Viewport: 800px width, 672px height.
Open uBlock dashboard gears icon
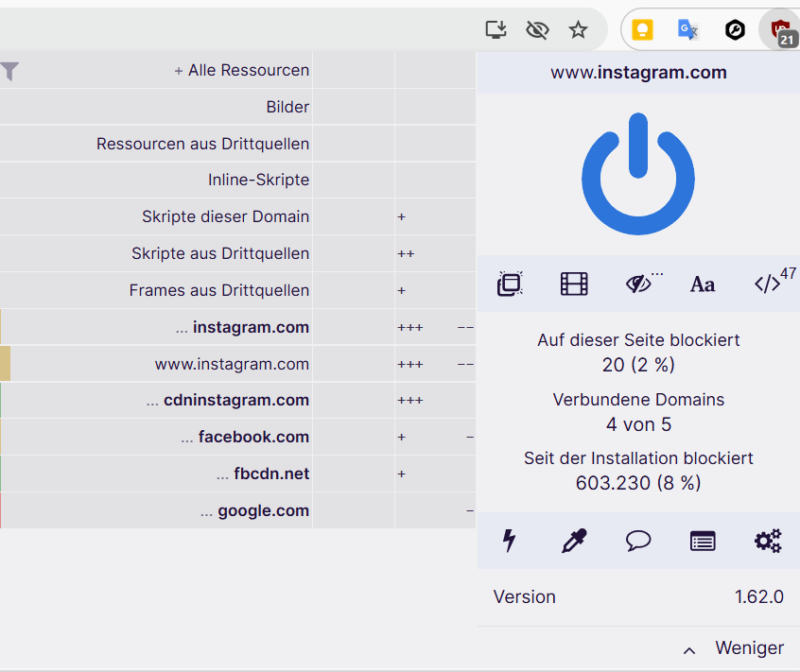(x=768, y=541)
